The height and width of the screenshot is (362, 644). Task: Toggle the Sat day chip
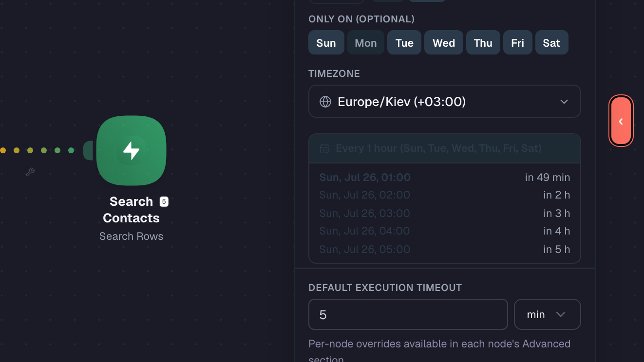click(x=552, y=43)
